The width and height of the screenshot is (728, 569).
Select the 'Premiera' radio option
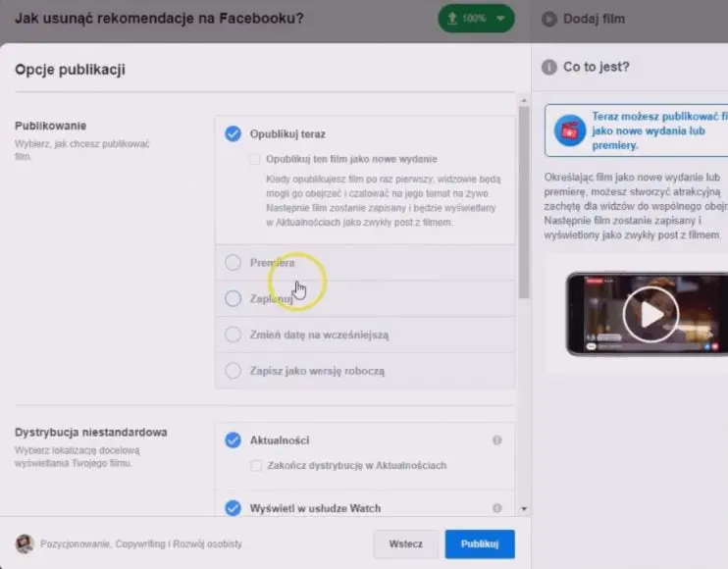click(233, 263)
